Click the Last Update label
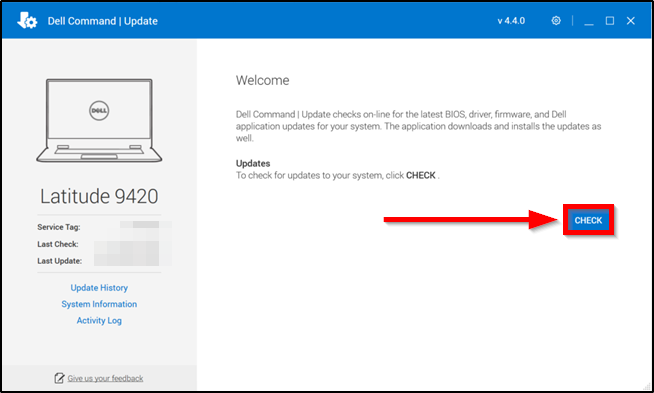 tap(60, 261)
